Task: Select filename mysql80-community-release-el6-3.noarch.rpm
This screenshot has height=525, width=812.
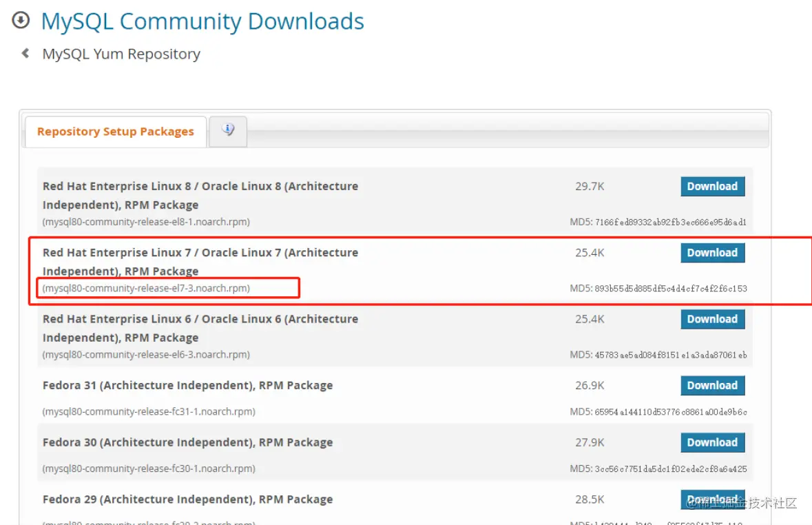Action: tap(146, 355)
